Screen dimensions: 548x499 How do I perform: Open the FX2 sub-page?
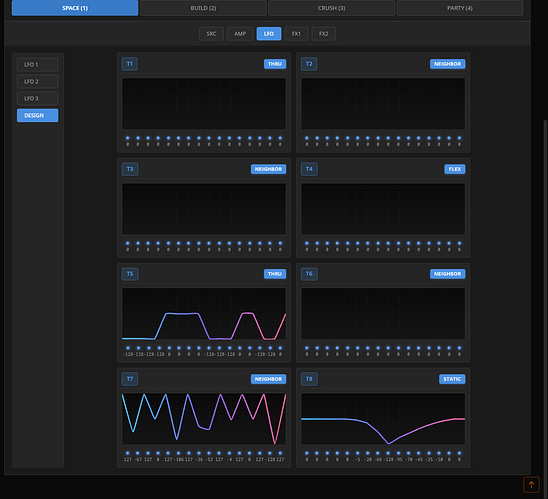point(324,34)
